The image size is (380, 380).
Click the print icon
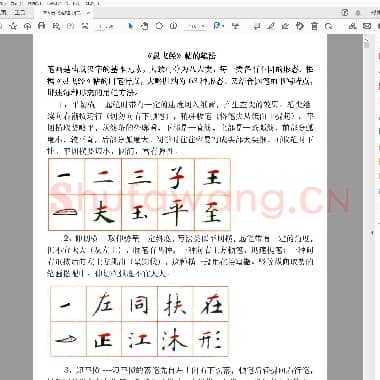point(42,26)
